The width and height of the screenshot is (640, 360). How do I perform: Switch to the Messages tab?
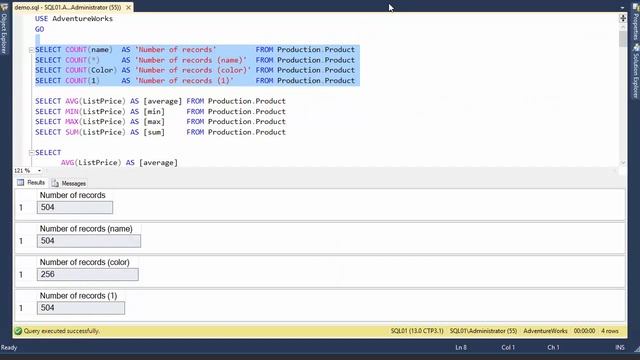(x=69, y=183)
